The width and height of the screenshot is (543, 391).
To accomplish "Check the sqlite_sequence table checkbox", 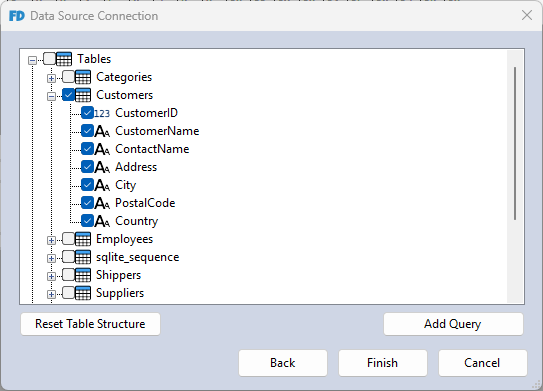I will click(68, 257).
